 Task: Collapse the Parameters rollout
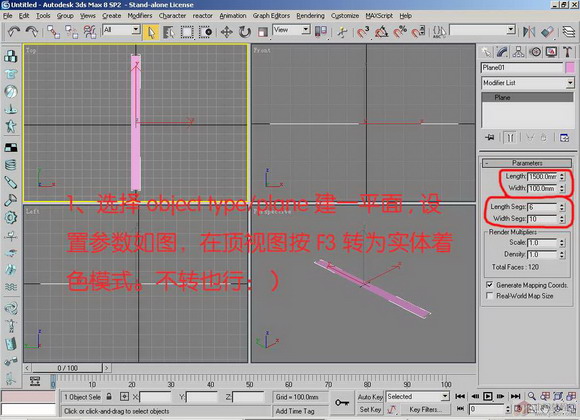click(527, 163)
